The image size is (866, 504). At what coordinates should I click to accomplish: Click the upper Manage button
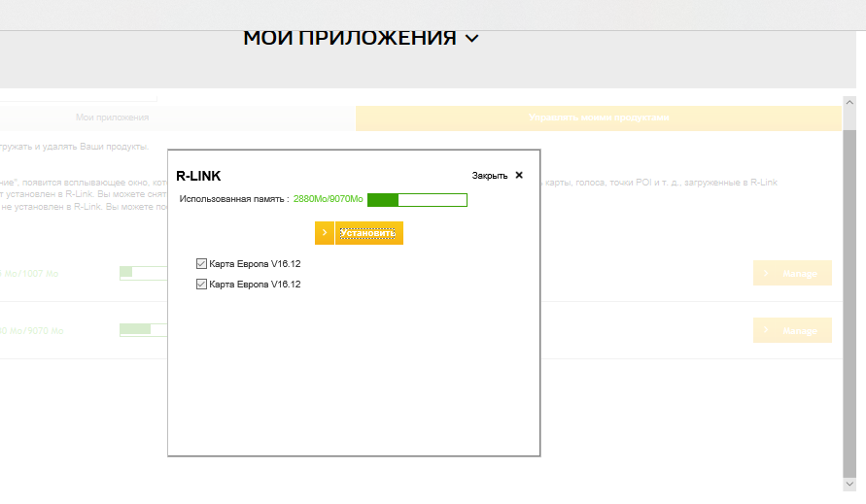coord(792,273)
